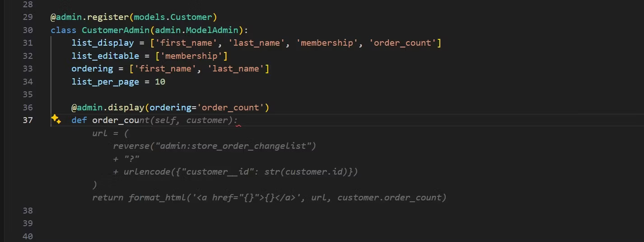Click the def keyword on line 37
The image size is (644, 242).
[x=79, y=120]
